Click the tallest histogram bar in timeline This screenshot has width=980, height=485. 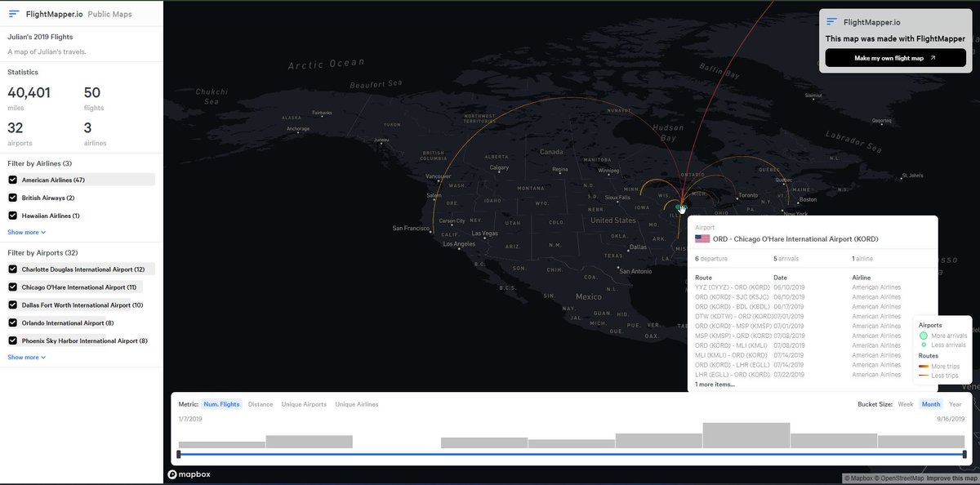pos(746,435)
